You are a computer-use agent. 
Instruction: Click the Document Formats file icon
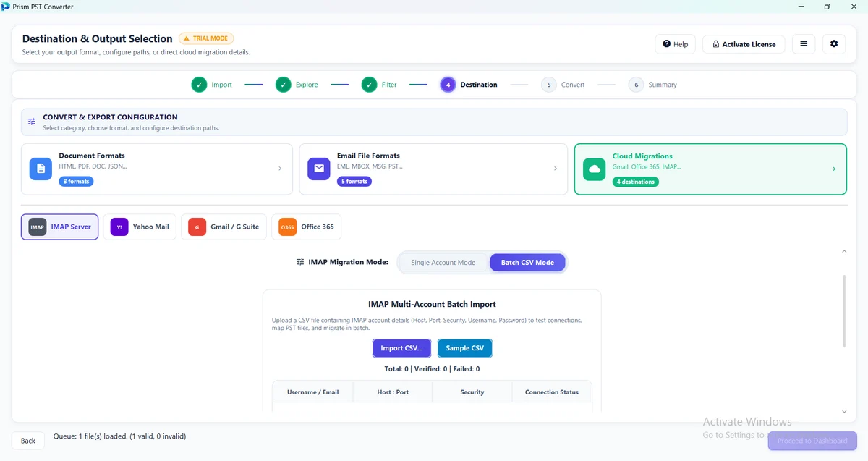coord(41,169)
